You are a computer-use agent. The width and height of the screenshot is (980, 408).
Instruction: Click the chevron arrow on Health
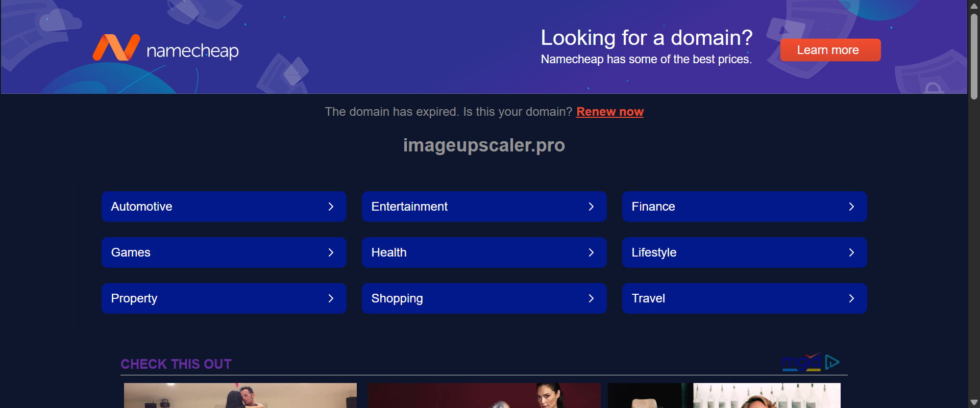click(591, 252)
